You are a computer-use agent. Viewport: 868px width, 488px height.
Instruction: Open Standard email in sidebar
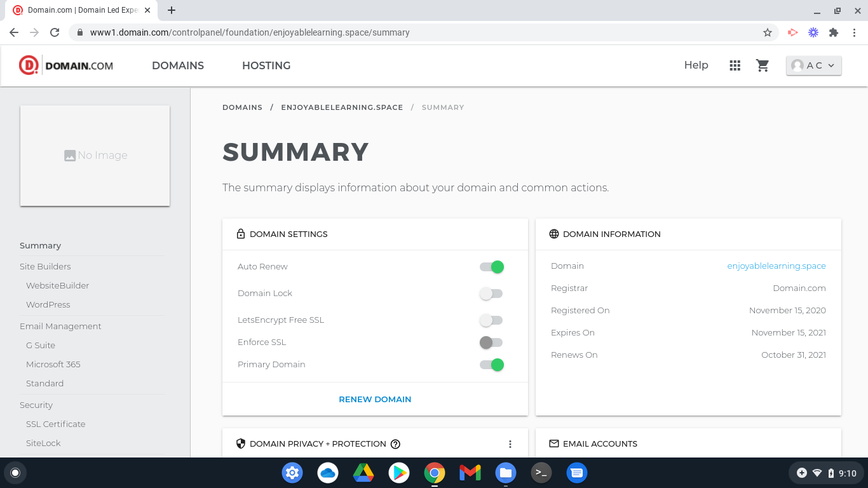pyautogui.click(x=44, y=383)
